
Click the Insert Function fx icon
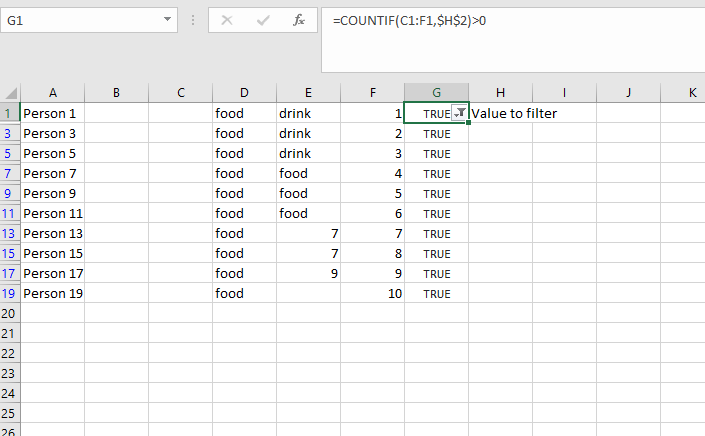298,20
